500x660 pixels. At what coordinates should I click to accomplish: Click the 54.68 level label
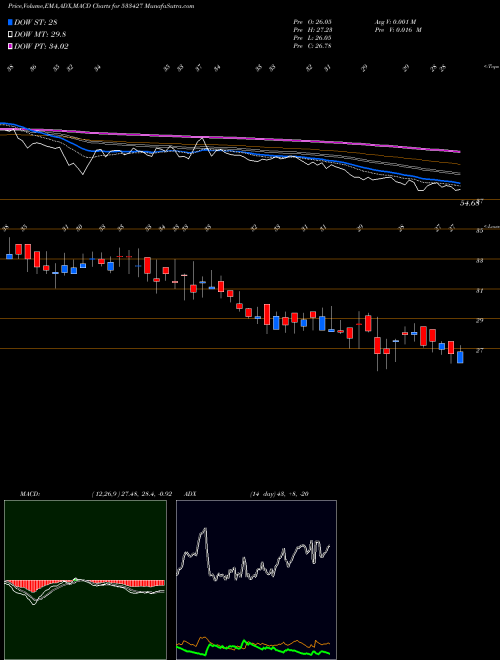(470, 203)
